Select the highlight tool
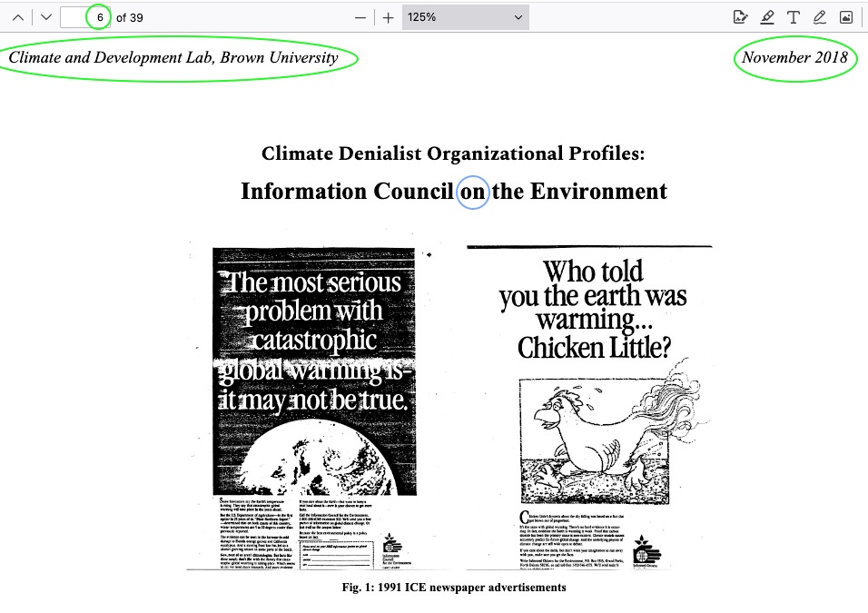The image size is (868, 613). (767, 17)
